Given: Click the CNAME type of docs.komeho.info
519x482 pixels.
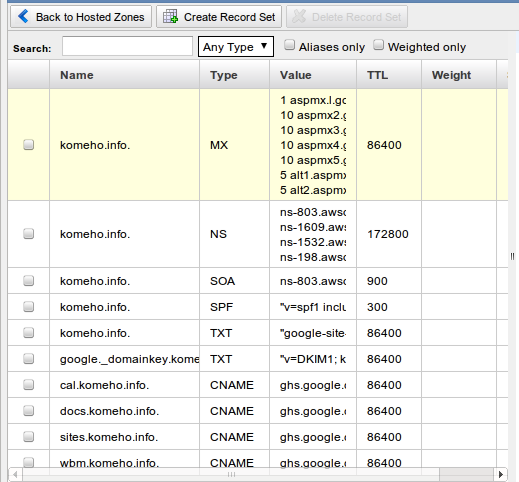Looking at the screenshot, I should 232,411.
